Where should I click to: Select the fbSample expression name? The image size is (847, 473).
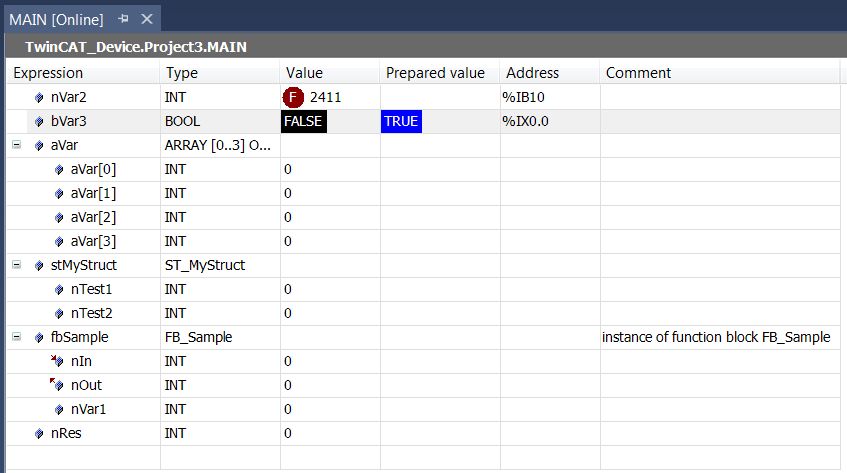pyautogui.click(x=79, y=337)
